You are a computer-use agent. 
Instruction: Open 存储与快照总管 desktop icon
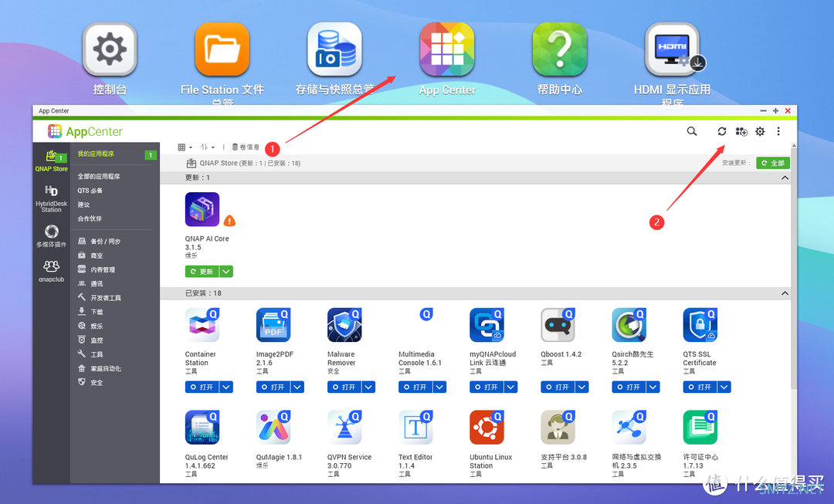tap(334, 49)
